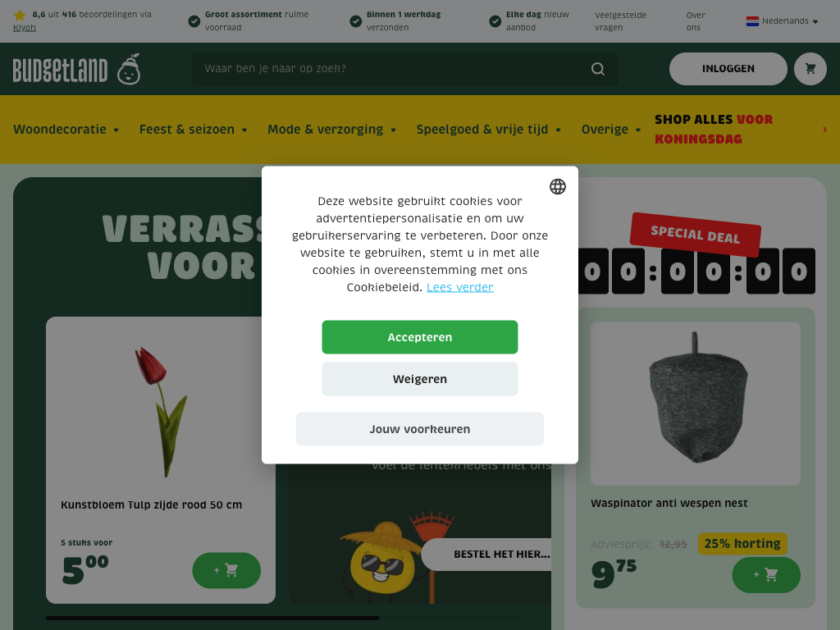Expand the Feest & seizoen menu
Screen dimensions: 840x630
coord(194,129)
